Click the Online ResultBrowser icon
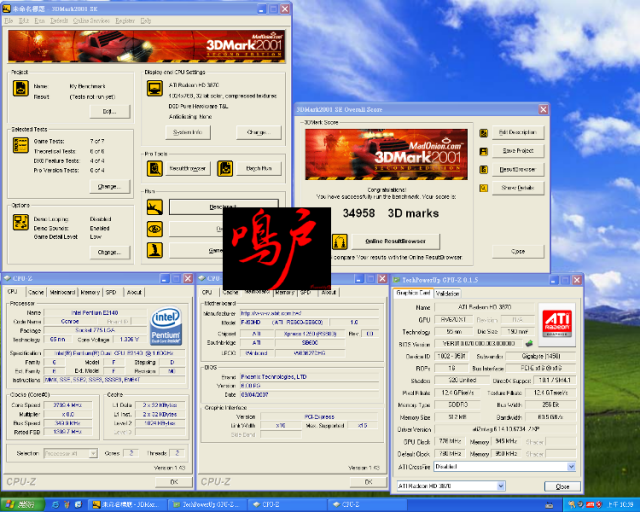640x512 pixels. tap(340, 242)
